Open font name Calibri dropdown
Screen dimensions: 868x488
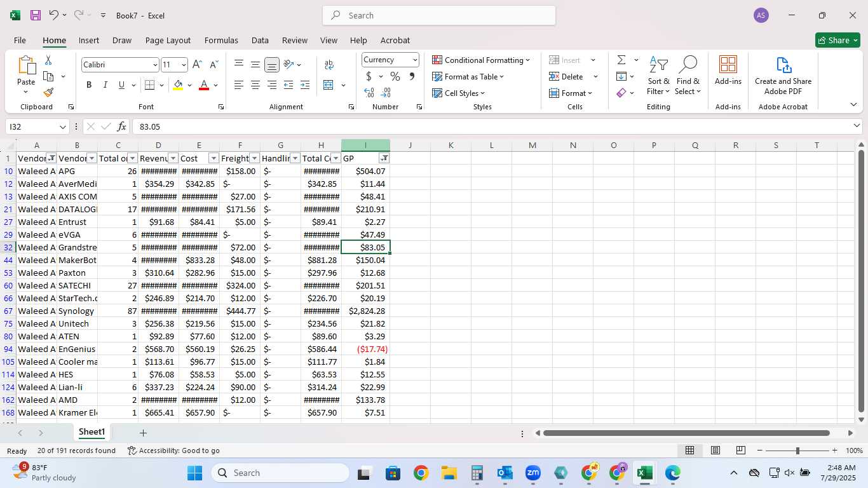[154, 65]
